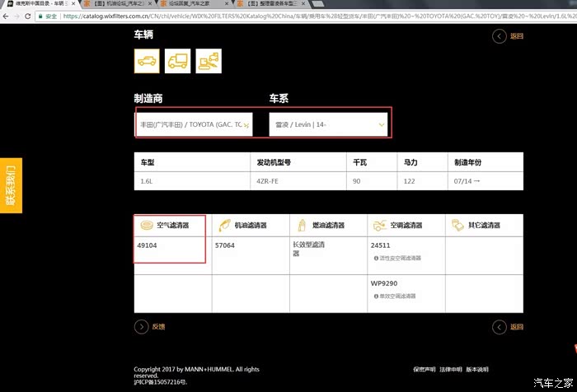Click the fuel filter icon in 燃油滤清器 column
Viewport: 577px width, 392px height.
click(302, 225)
